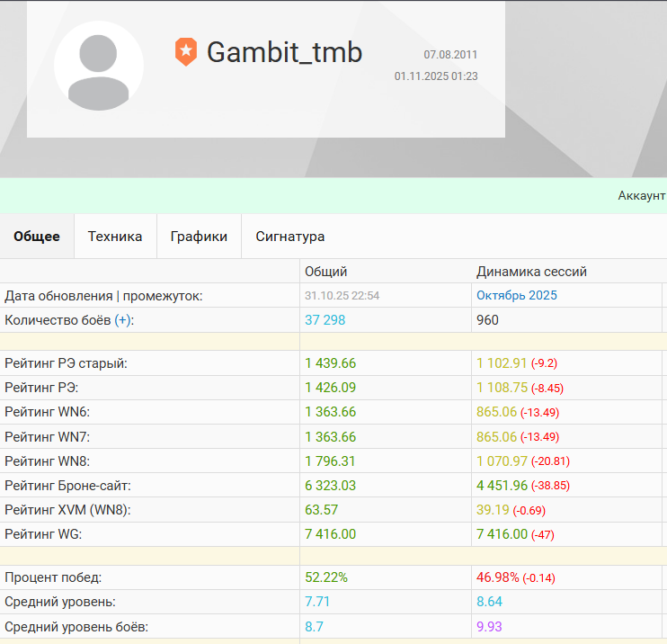Click the Рейтинг Броне-сайт row label
Image resolution: width=667 pixels, height=644 pixels.
click(x=67, y=486)
